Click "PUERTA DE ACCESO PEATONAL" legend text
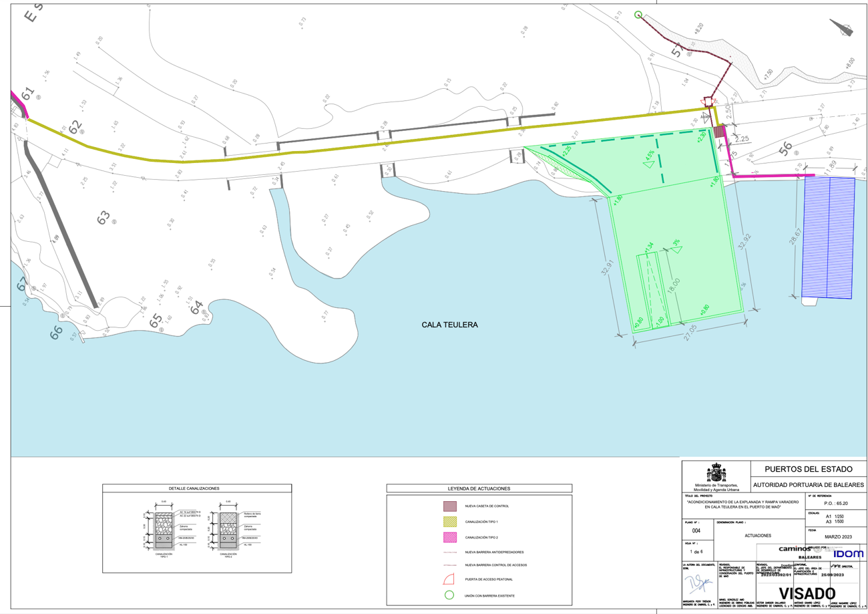The width and height of the screenshot is (868, 614). [x=489, y=580]
